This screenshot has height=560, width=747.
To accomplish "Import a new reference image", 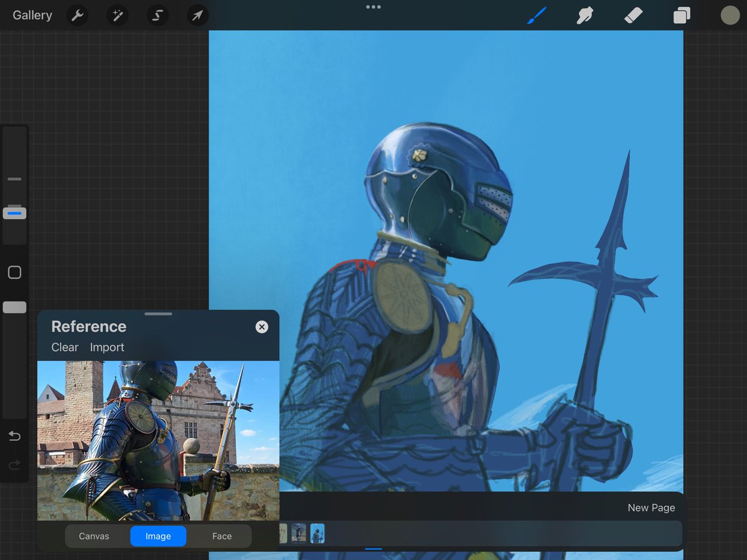I will (x=106, y=347).
